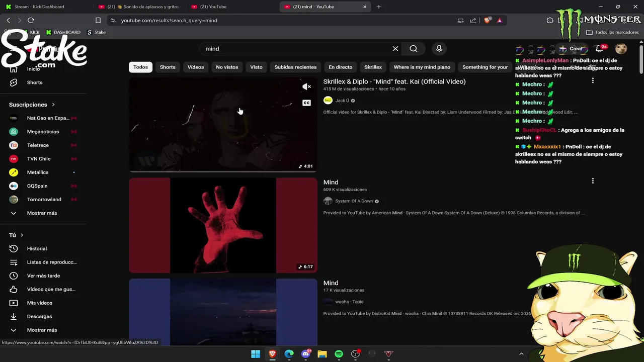Image resolution: width=644 pixels, height=362 pixels.
Task: Clear the search box with the X icon
Action: click(395, 49)
